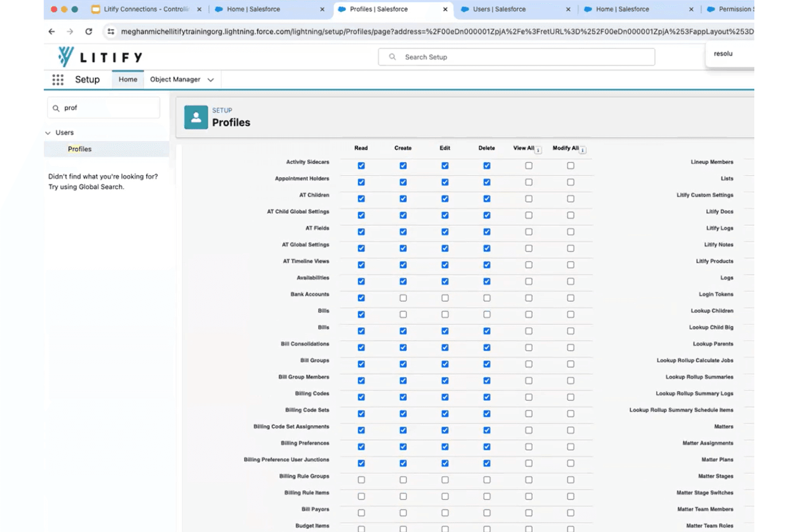Click the Lookup Rollup Summaries label

point(699,377)
